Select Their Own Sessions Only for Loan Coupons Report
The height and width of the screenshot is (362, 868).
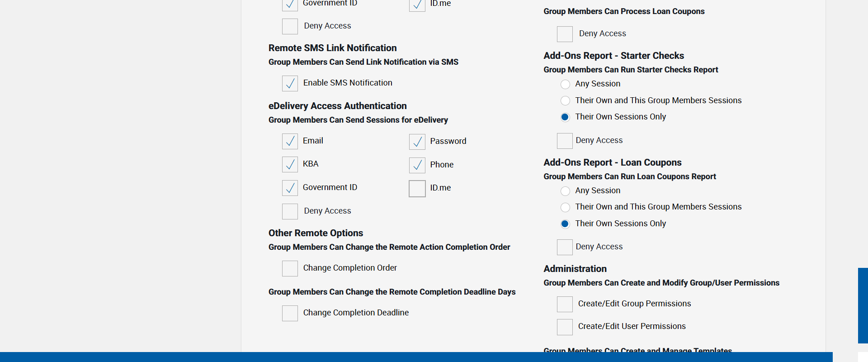point(565,224)
